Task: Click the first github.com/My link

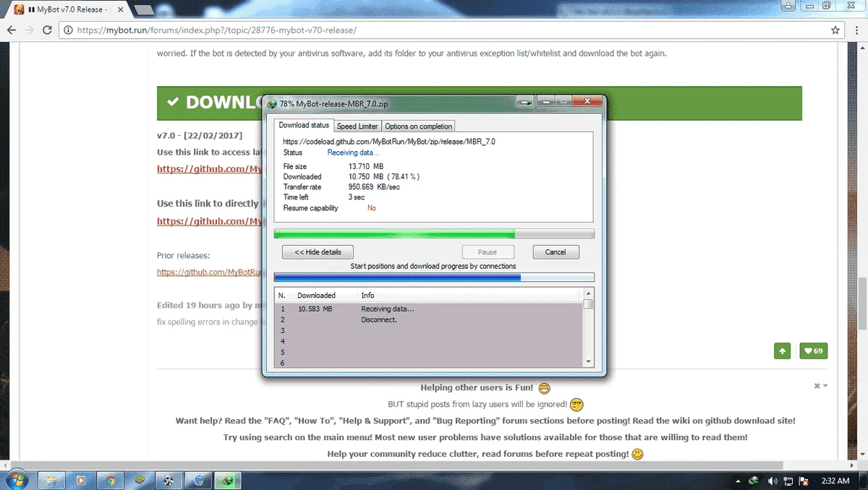Action: click(209, 169)
